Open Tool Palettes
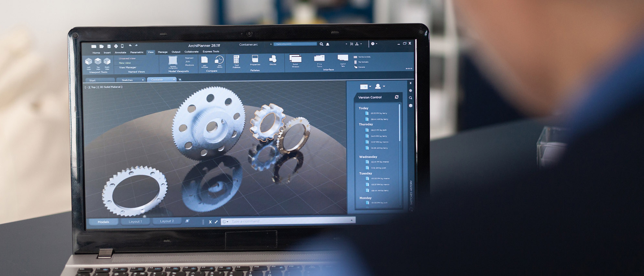This screenshot has width=644, height=276. pyautogui.click(x=237, y=62)
